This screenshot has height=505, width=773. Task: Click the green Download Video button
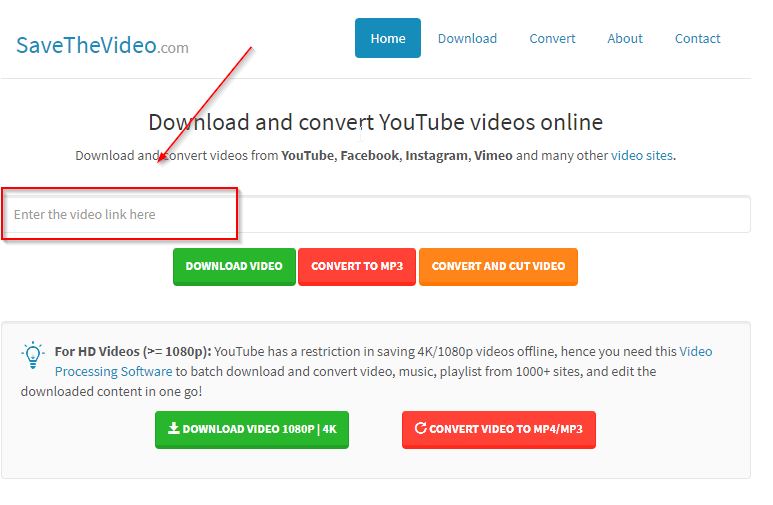coord(234,266)
